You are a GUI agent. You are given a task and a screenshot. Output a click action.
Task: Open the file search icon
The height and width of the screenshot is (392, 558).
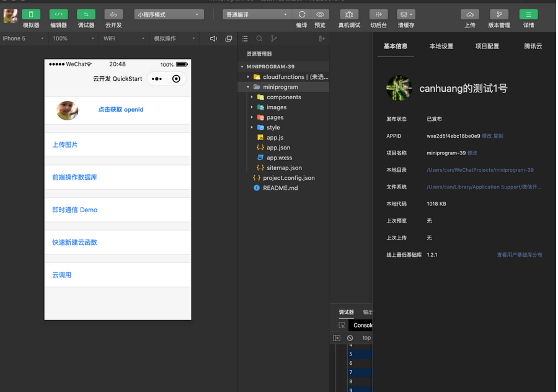coord(259,38)
